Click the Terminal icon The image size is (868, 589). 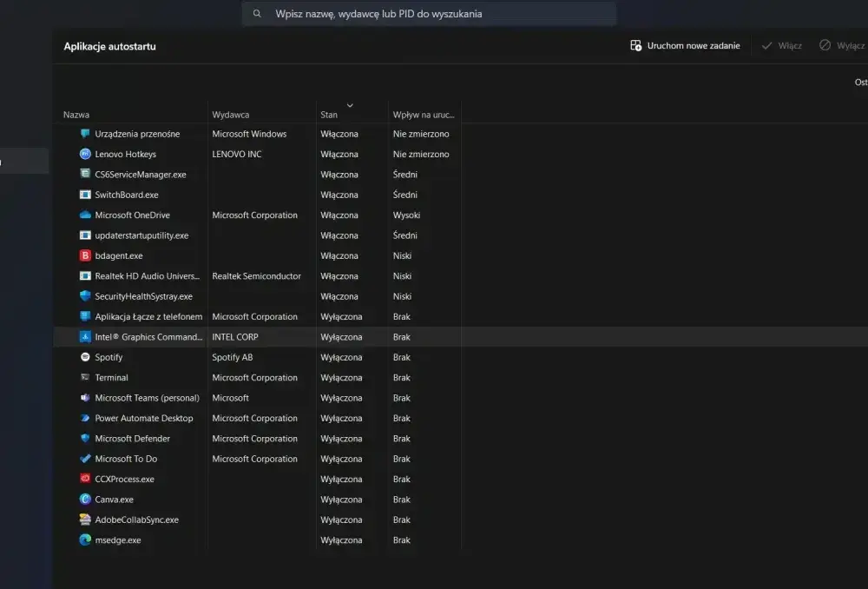click(85, 377)
